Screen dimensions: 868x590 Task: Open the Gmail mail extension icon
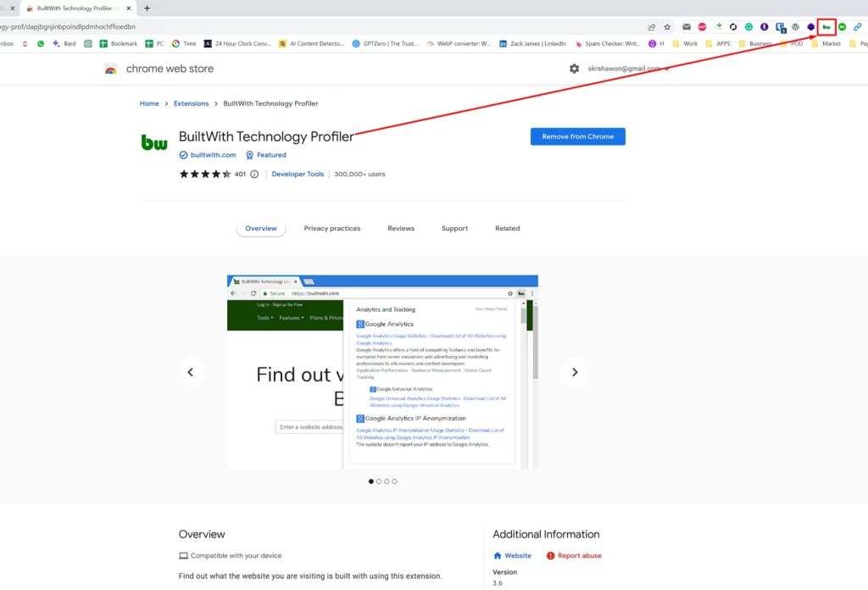(687, 26)
